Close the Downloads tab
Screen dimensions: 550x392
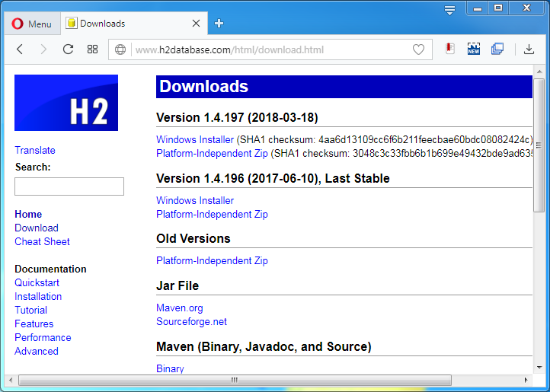tap(196, 24)
